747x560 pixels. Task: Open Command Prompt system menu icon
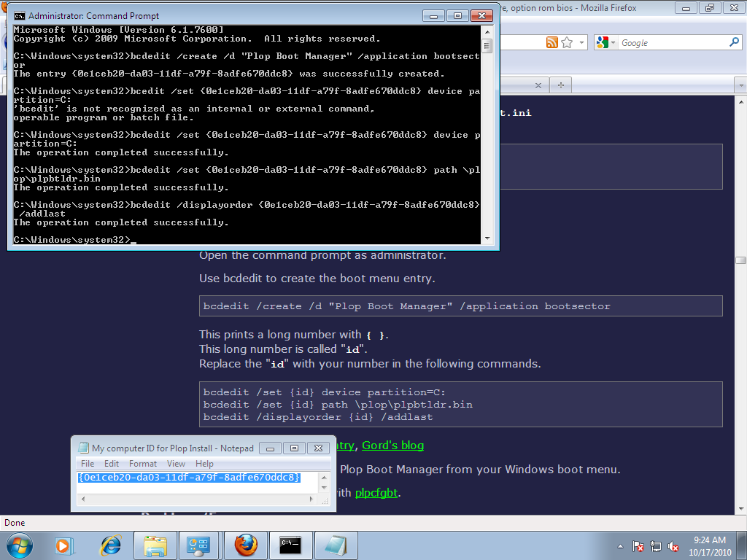coord(20,16)
